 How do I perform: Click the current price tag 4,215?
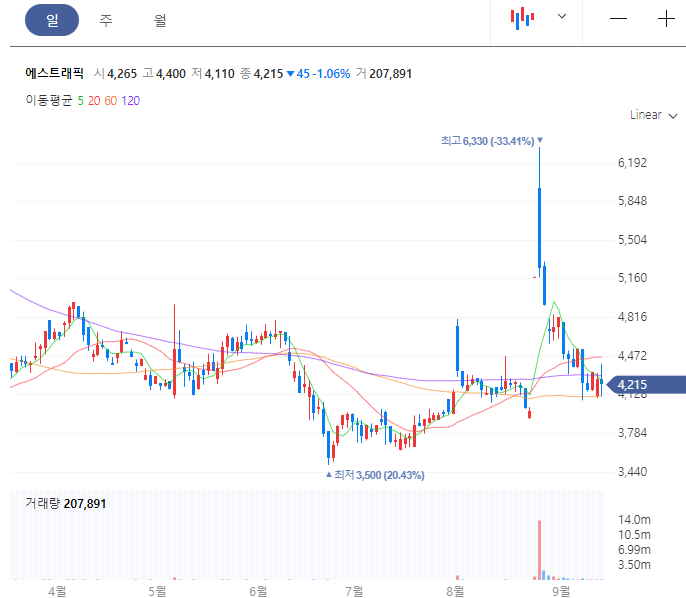(x=646, y=385)
